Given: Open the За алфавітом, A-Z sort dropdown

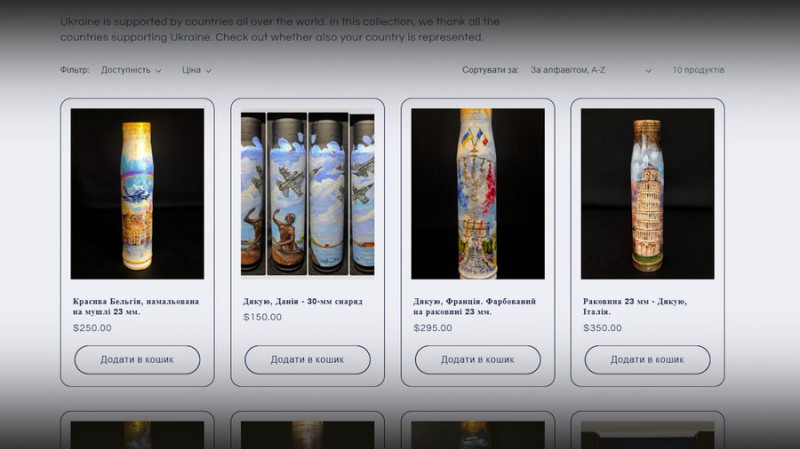Looking at the screenshot, I should point(591,70).
